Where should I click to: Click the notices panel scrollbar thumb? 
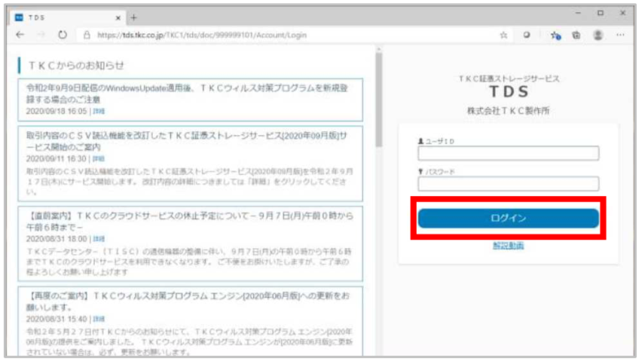point(379,100)
